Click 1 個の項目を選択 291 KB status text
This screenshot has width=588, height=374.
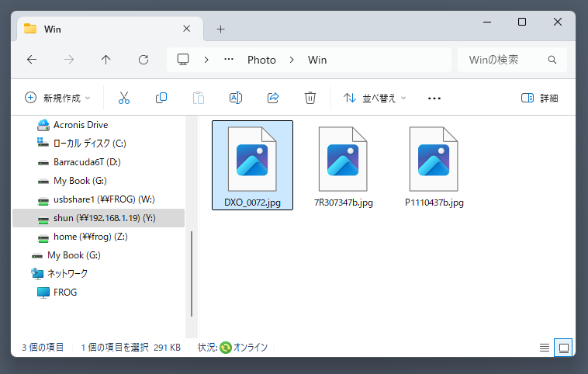(131, 348)
